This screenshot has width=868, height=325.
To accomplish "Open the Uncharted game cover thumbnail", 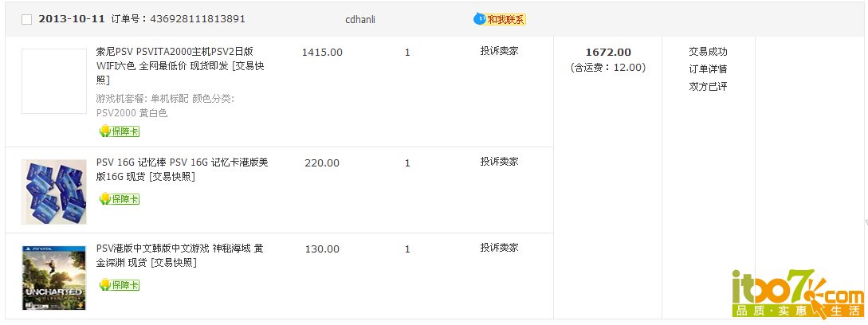I will tap(54, 278).
